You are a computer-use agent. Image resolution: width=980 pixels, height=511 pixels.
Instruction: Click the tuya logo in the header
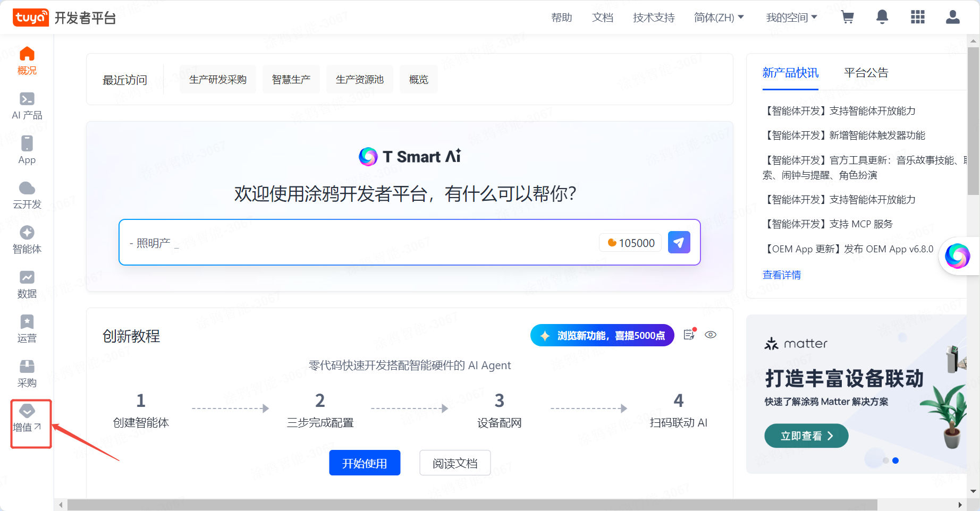click(31, 18)
